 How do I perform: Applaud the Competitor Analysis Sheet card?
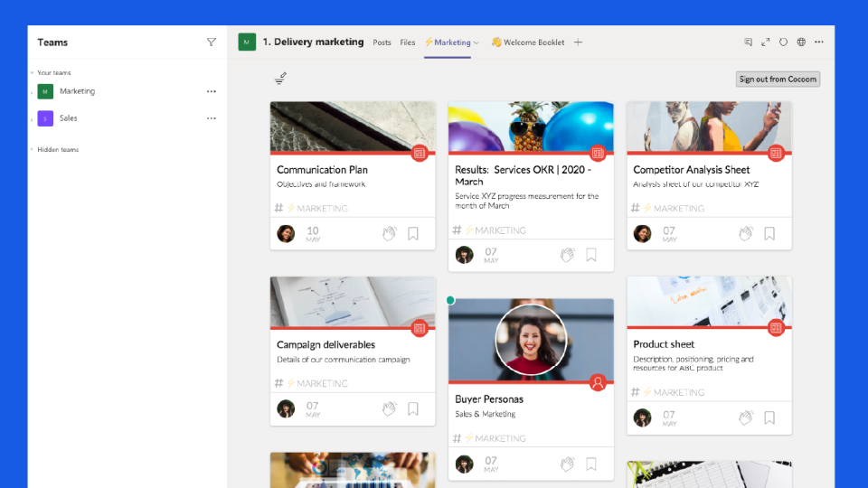pos(746,233)
